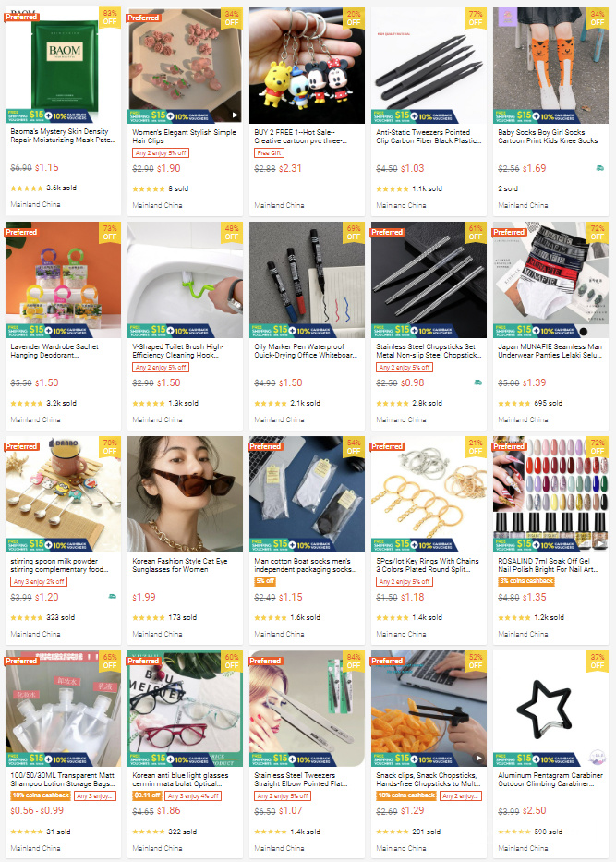The image size is (616, 862).
Task: Click 77% OFF badge on Anti-Static Tweezers
Action: [x=476, y=18]
